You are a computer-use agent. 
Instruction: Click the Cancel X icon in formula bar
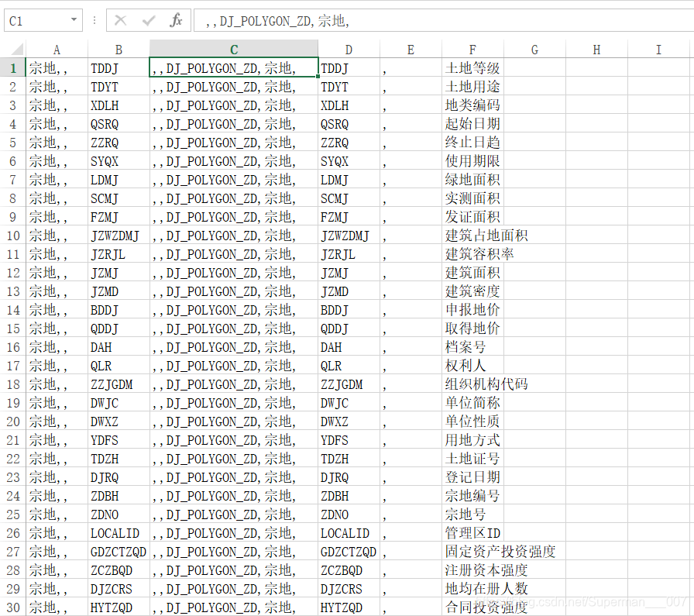click(x=120, y=20)
